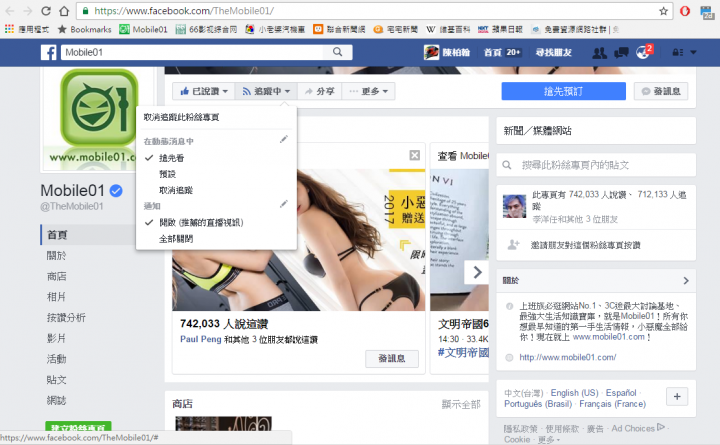
Task: Click 搜尋此粉絲專頁內的貼文 search field
Action: [596, 165]
